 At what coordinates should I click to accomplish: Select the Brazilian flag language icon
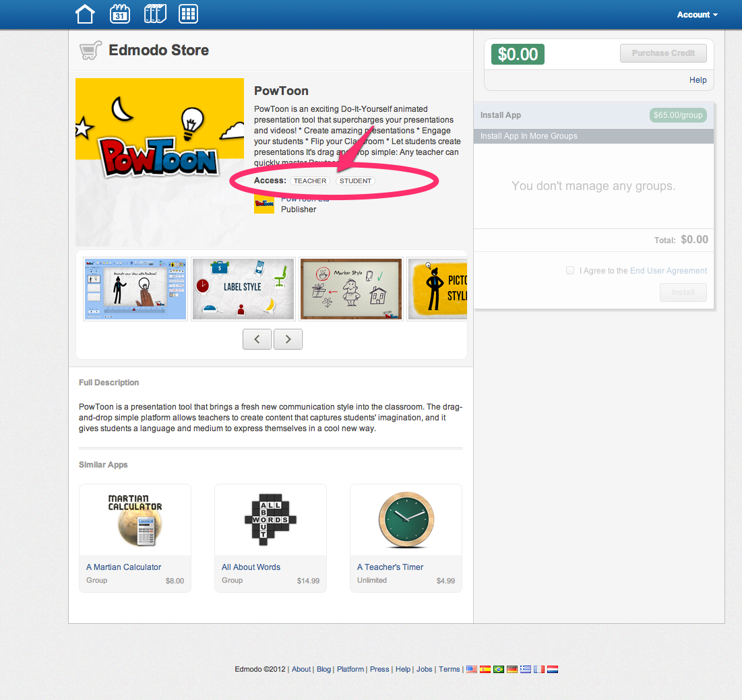pos(499,669)
